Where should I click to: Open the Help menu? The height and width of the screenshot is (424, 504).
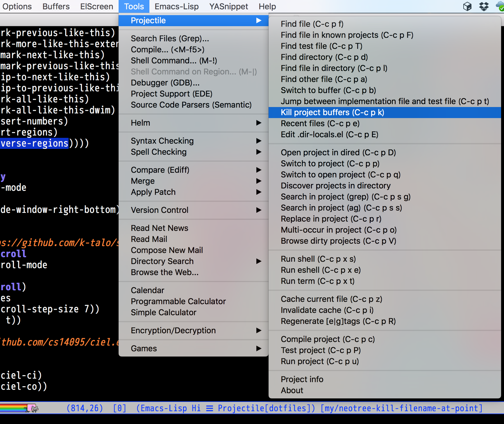point(267,6)
